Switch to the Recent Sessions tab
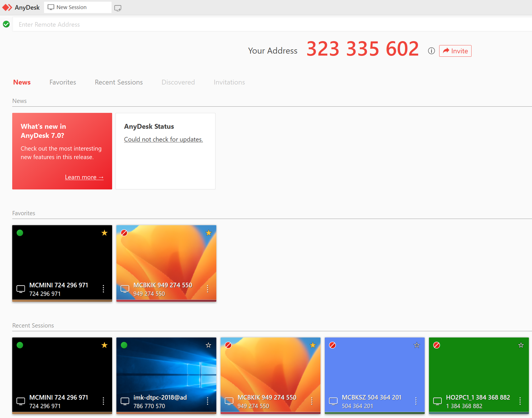Screen dimensions: 532x418 coord(119,82)
